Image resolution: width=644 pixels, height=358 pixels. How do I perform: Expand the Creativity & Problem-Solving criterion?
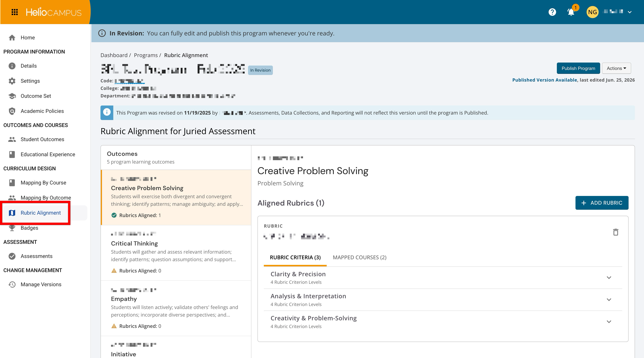tap(443, 322)
